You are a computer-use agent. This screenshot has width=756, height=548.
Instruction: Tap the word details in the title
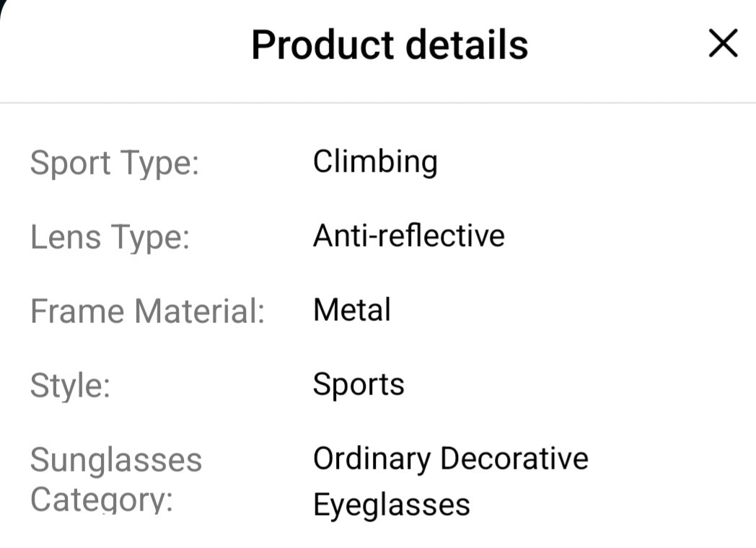click(x=467, y=45)
